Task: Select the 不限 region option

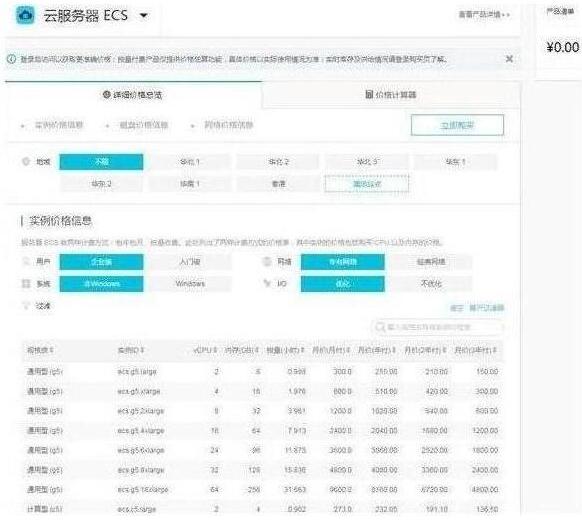Action: coord(101,162)
